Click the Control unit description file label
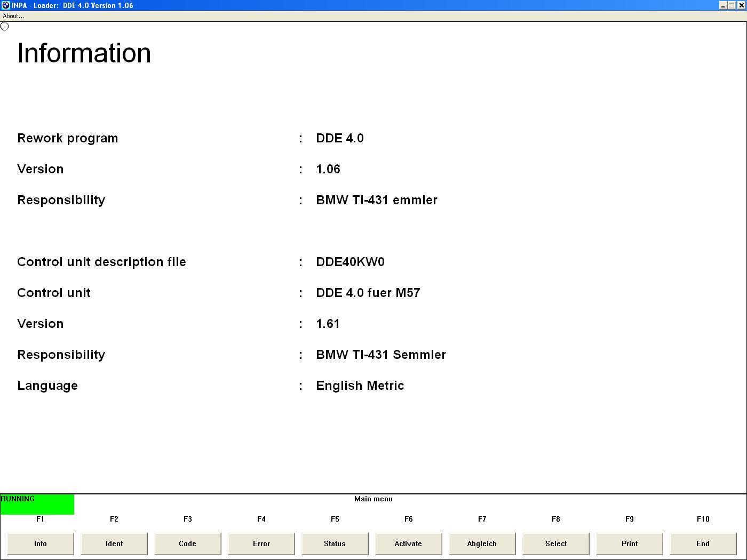This screenshot has width=747, height=560. point(101,262)
